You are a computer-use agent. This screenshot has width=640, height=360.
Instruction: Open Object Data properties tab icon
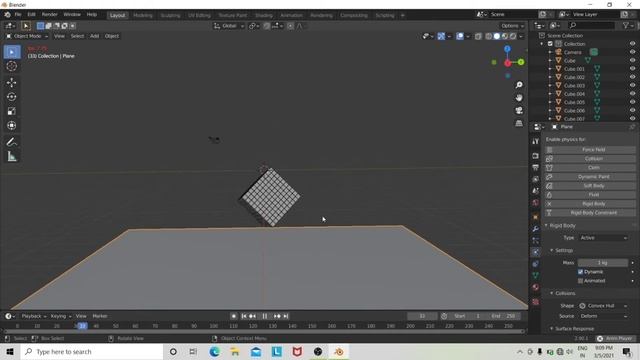click(536, 275)
